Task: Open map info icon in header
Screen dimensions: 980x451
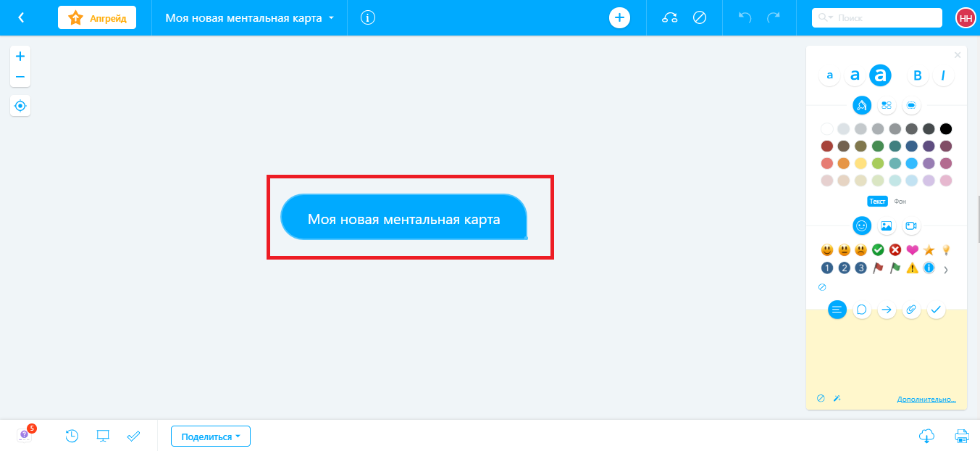Action: click(368, 17)
